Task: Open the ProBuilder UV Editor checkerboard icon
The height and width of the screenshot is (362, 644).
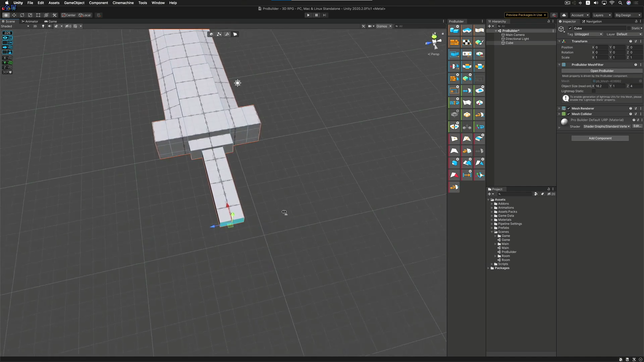Action: pos(467,42)
